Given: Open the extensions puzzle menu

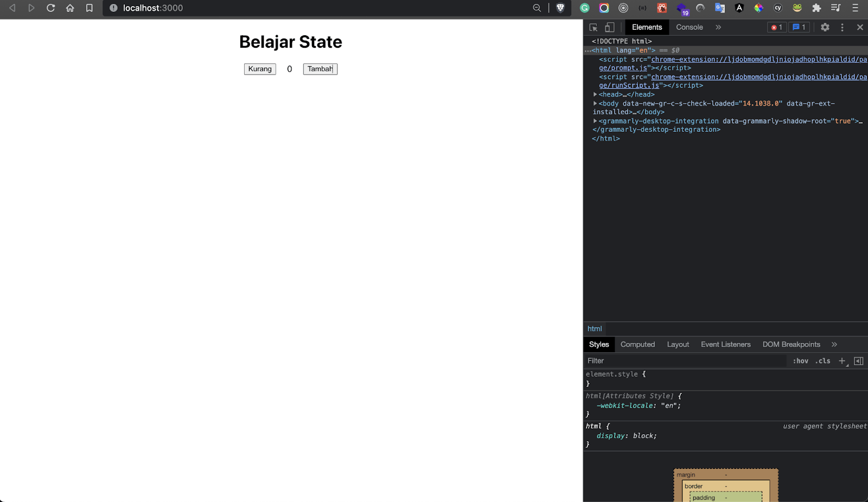Looking at the screenshot, I should point(816,8).
